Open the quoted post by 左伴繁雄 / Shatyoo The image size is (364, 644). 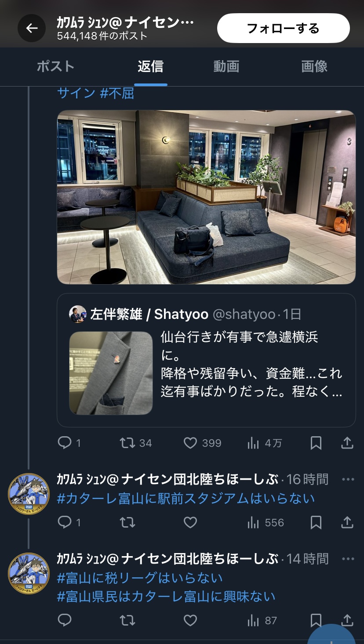tap(206, 360)
